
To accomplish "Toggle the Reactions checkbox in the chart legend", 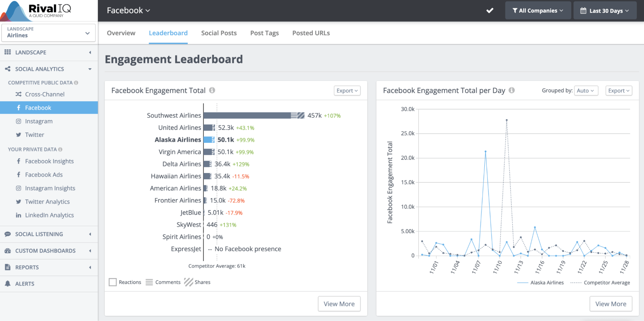I will point(113,282).
